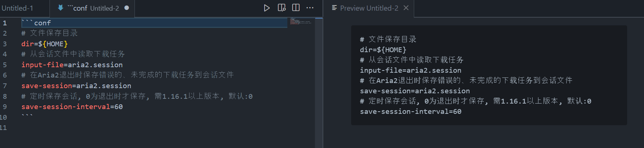Image resolution: width=644 pixels, height=148 pixels.
Task: Click editor comment # 文件保存目录
Action: 49,33
